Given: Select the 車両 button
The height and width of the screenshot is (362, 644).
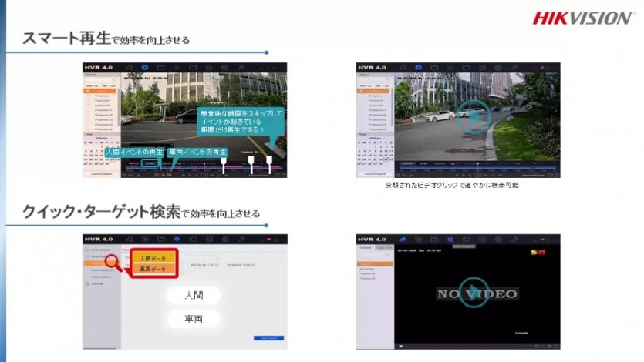Looking at the screenshot, I should (194, 319).
